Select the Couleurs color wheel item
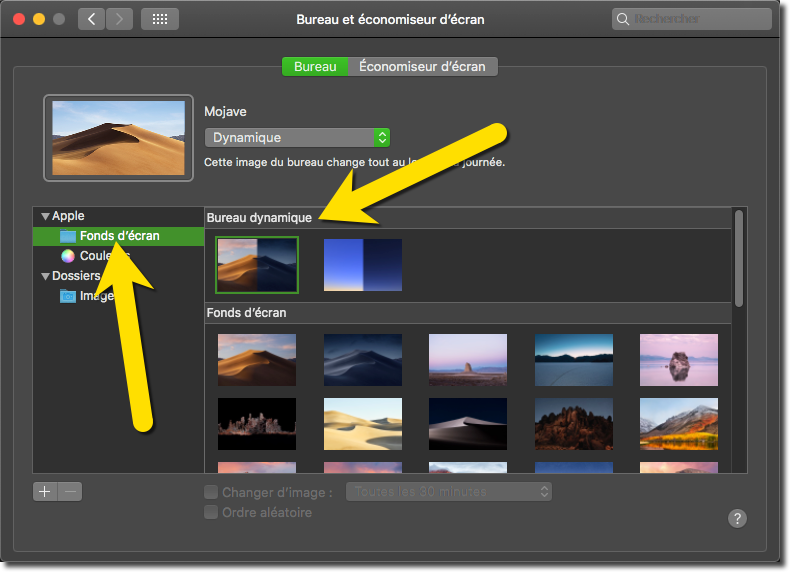 tap(68, 256)
